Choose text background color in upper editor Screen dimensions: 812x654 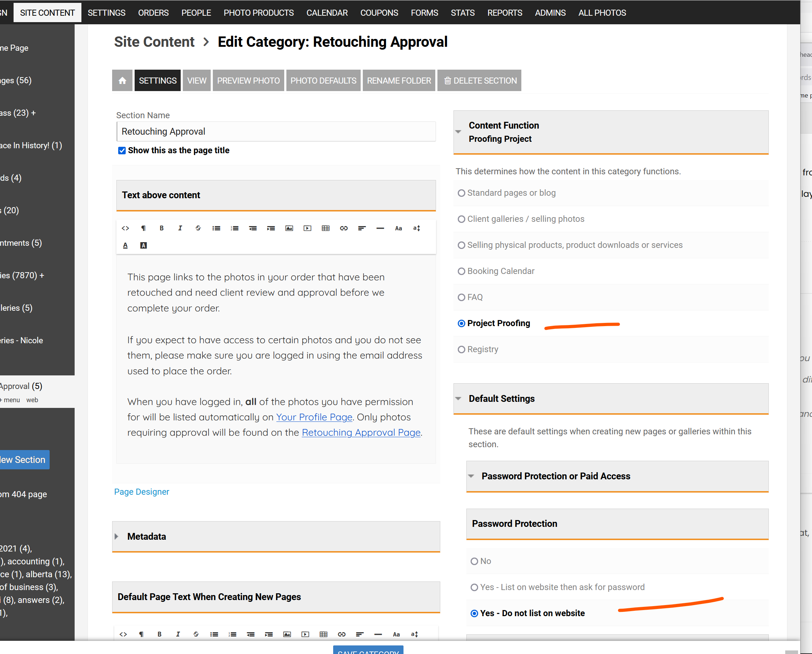coord(144,246)
